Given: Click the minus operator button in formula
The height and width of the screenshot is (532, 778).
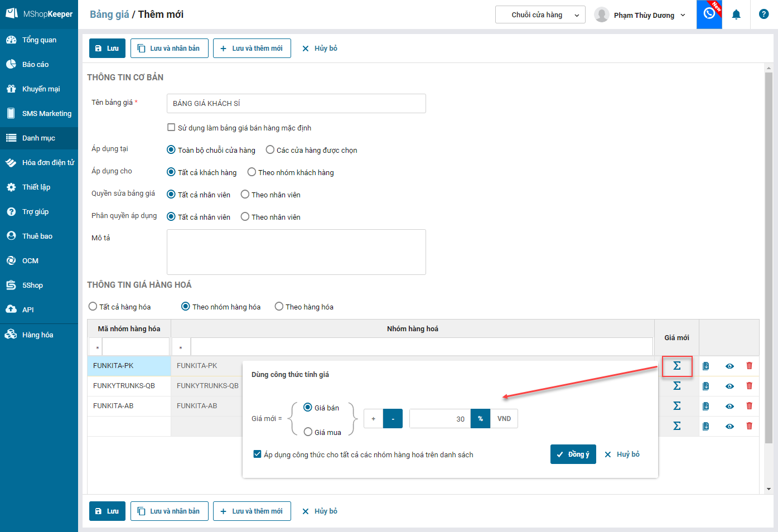Looking at the screenshot, I should [x=393, y=419].
